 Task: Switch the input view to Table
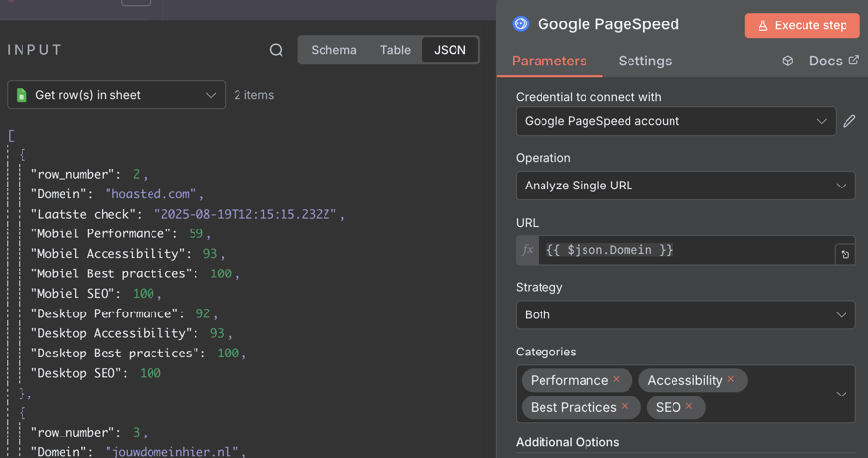tap(395, 50)
